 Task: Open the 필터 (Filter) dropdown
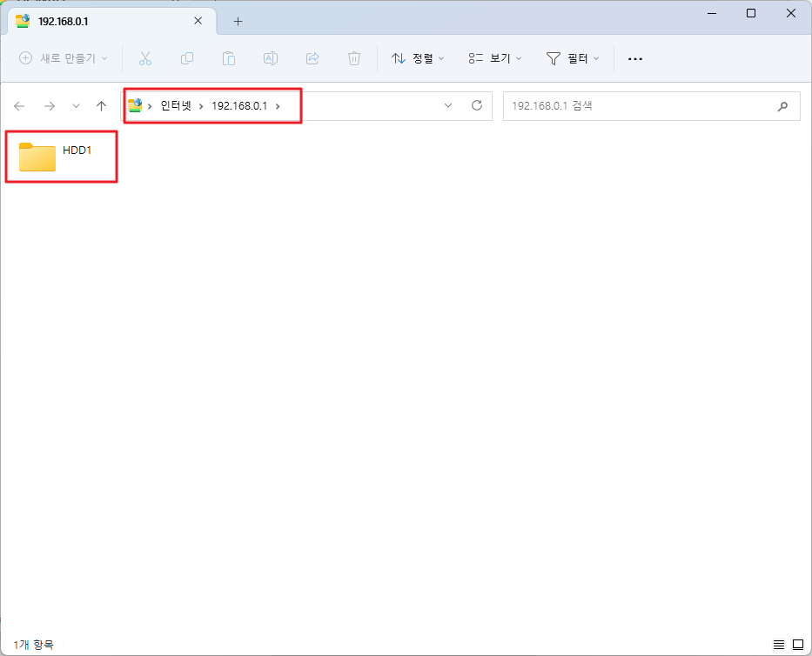click(x=573, y=58)
